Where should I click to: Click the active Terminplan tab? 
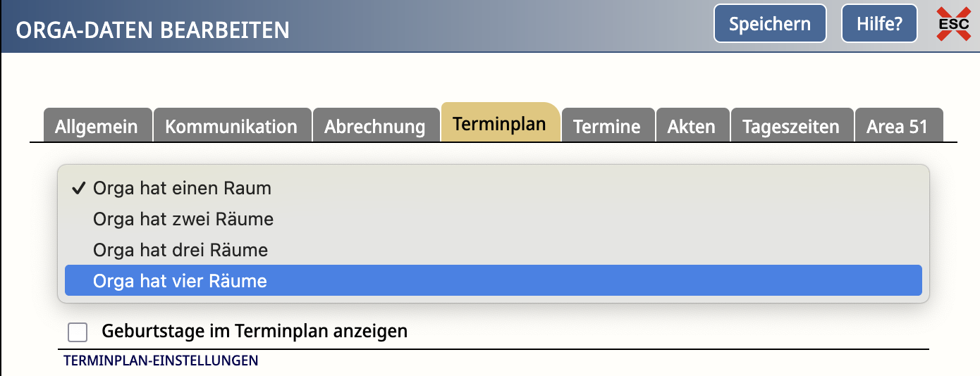tap(500, 123)
